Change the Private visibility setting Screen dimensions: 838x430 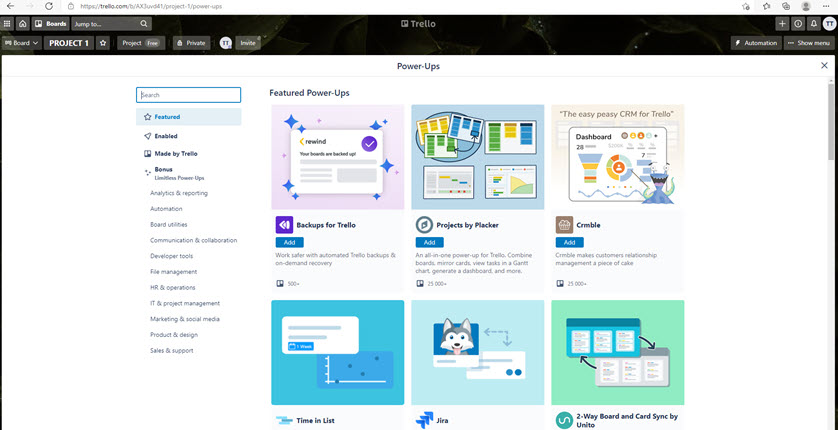[191, 43]
